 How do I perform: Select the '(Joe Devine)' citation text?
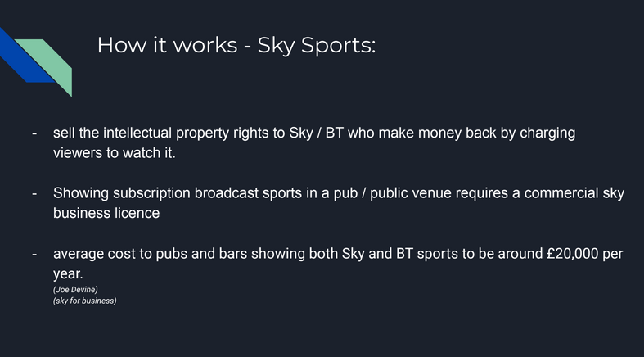75,289
